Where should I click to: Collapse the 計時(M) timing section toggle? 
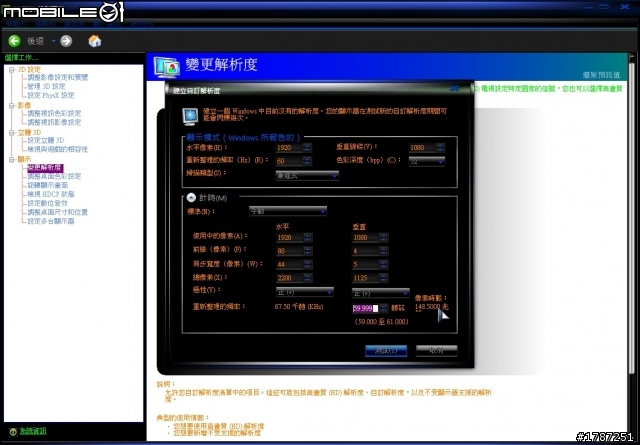(x=191, y=198)
